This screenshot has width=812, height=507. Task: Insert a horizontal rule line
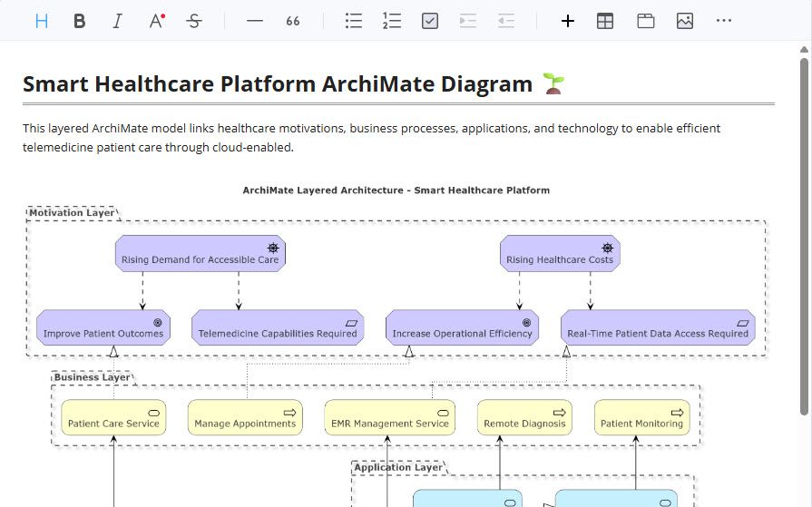[x=255, y=21]
